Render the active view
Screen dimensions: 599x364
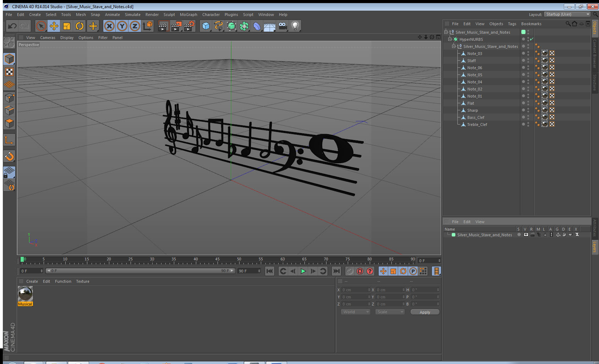(x=163, y=26)
